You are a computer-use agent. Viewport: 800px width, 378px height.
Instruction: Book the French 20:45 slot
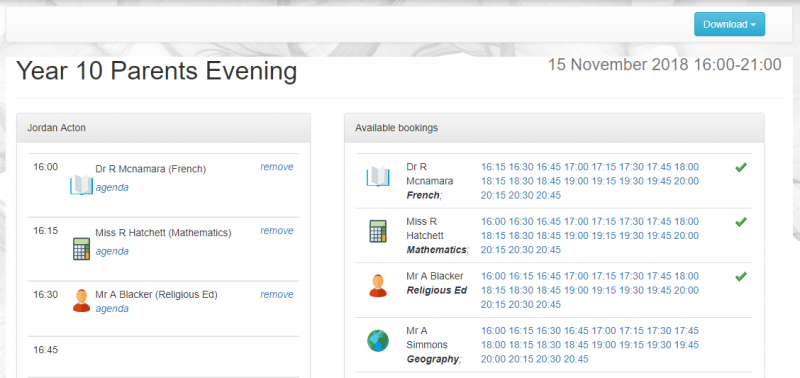pos(548,195)
